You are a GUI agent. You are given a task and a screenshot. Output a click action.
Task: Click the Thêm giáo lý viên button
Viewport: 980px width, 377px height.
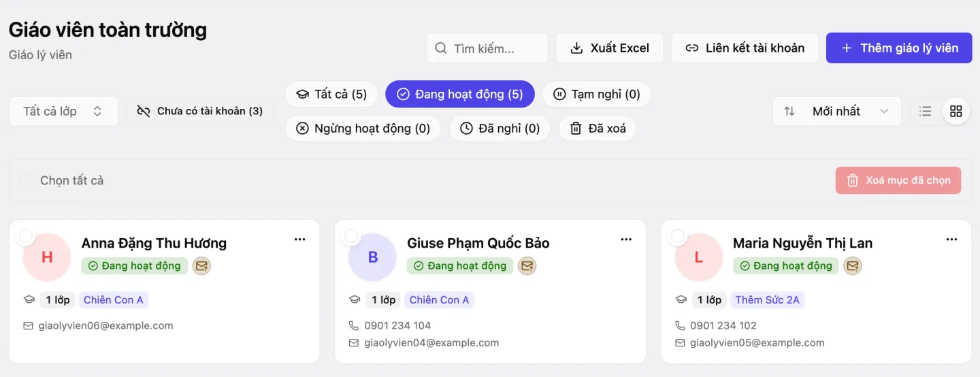point(899,48)
